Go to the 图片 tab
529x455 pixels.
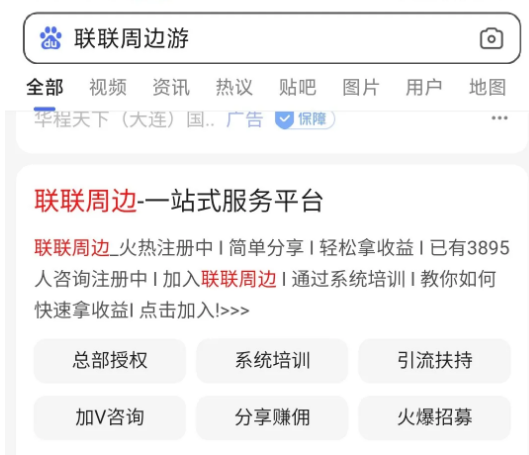361,87
